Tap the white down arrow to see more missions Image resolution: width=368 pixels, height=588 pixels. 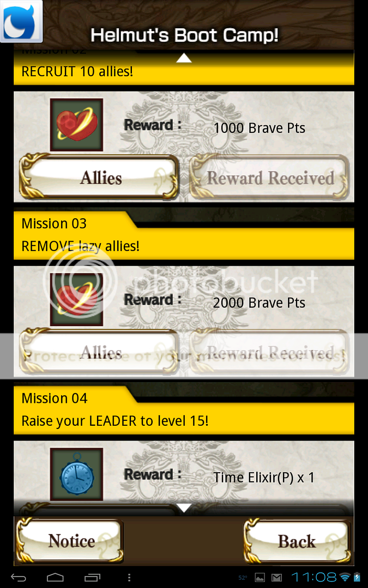pyautogui.click(x=184, y=508)
